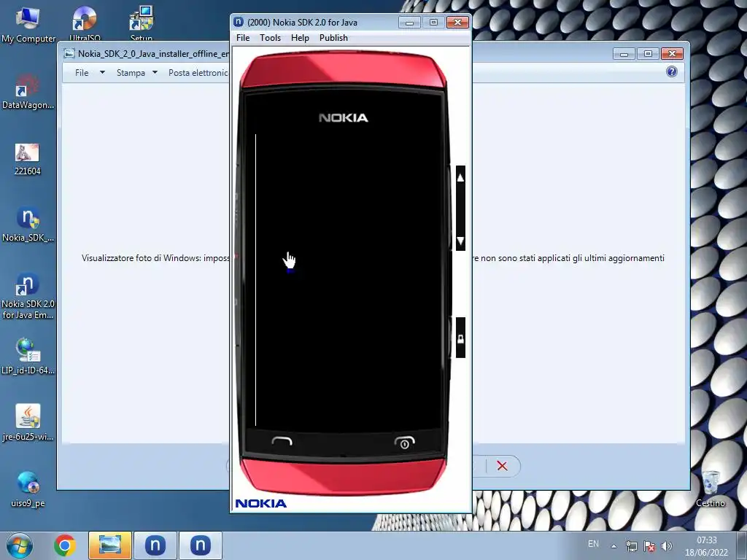Click Google Chrome in the taskbar
The height and width of the screenshot is (560, 747).
coord(65,545)
